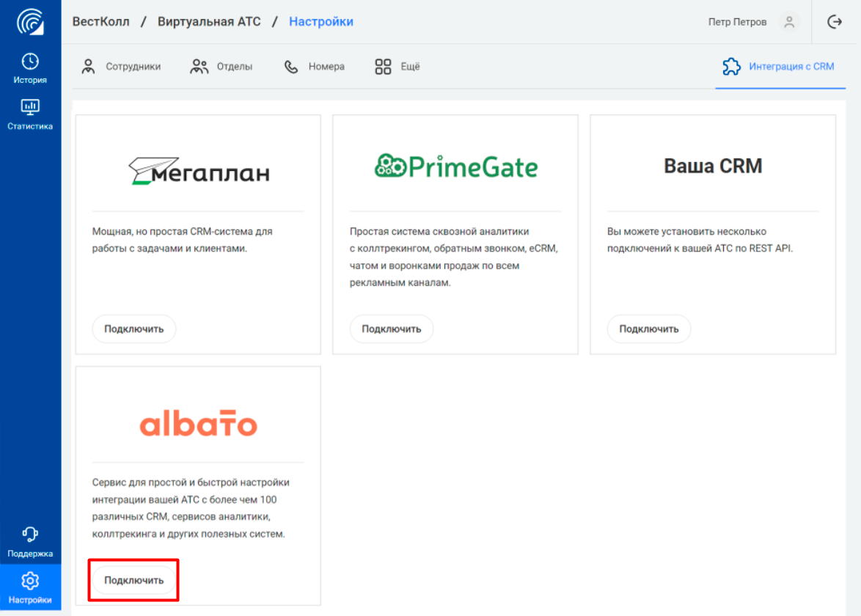Connect PrimeGate with Подключить button
861x616 pixels.
click(x=392, y=329)
